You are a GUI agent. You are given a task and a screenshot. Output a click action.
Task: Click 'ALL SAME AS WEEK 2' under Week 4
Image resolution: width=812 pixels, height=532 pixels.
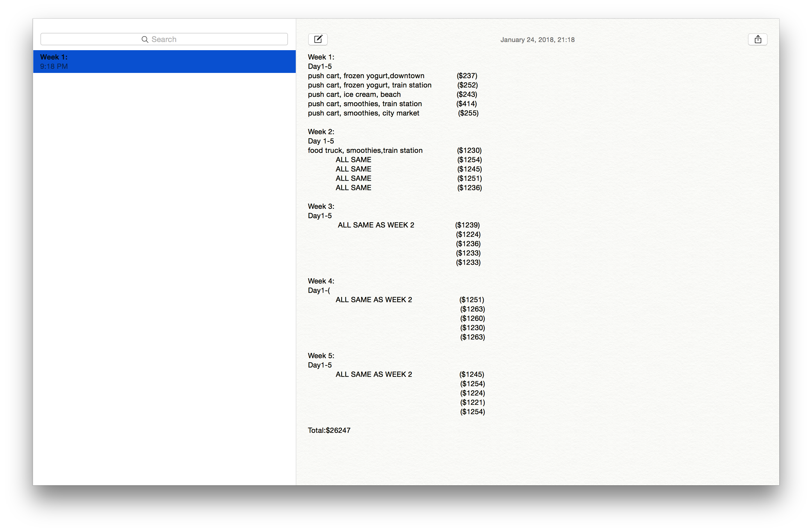374,300
